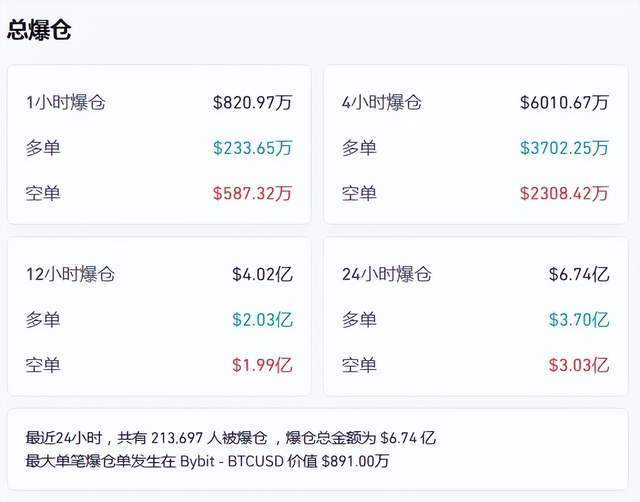Viewport: 640px width, 502px height.
Task: Click the Bybit - BTCUSD text
Action: click(x=228, y=461)
